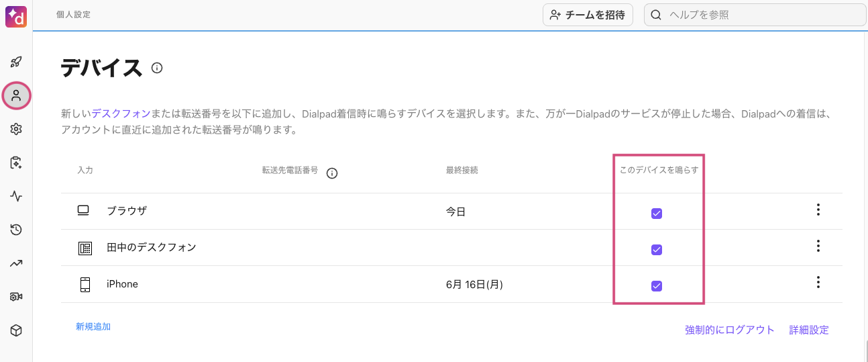This screenshot has width=868, height=362.
Task: Click info icon next to デバイス heading
Action: 157,68
